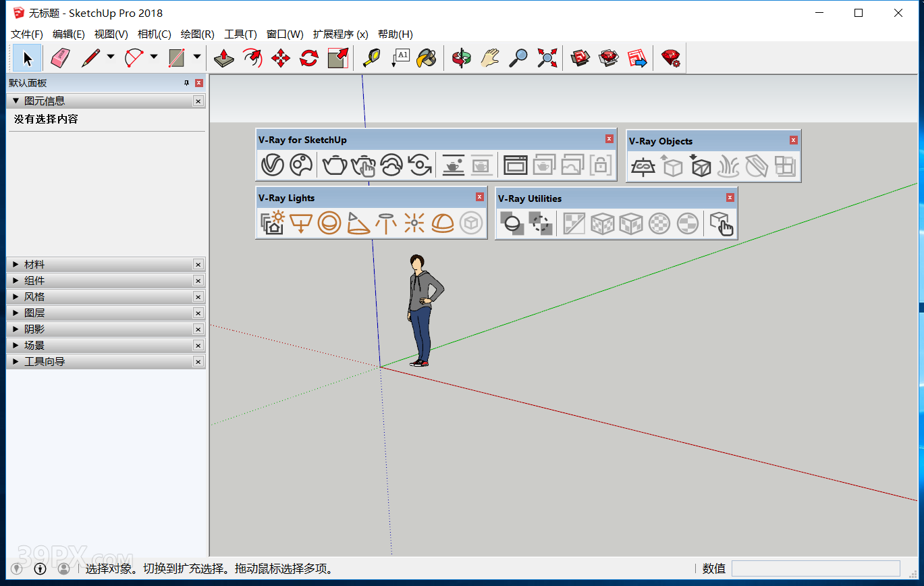Click the sign-in profile status icon
This screenshot has height=586, width=924.
tap(64, 568)
